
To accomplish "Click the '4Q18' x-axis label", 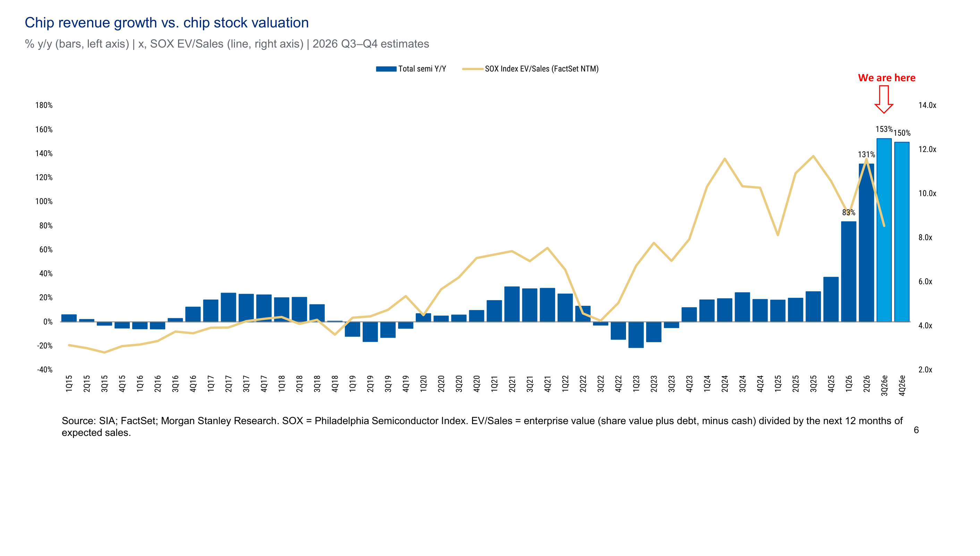I will [335, 384].
